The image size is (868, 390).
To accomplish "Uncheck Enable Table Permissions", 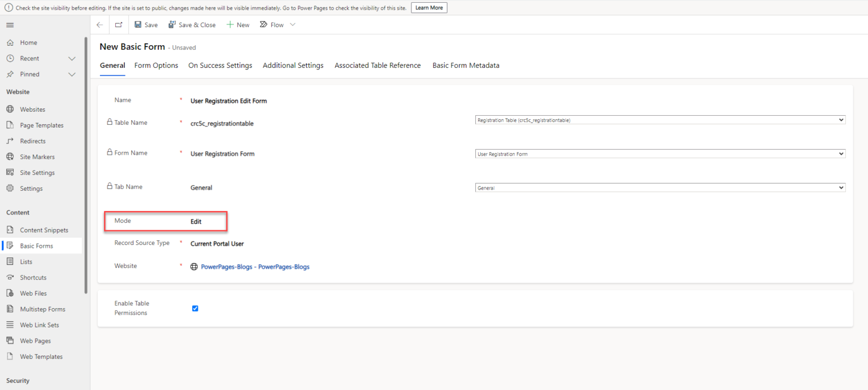I will click(x=195, y=308).
